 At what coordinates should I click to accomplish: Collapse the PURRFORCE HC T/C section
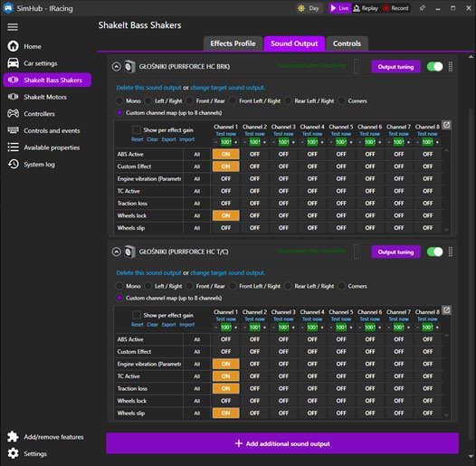pyautogui.click(x=116, y=252)
